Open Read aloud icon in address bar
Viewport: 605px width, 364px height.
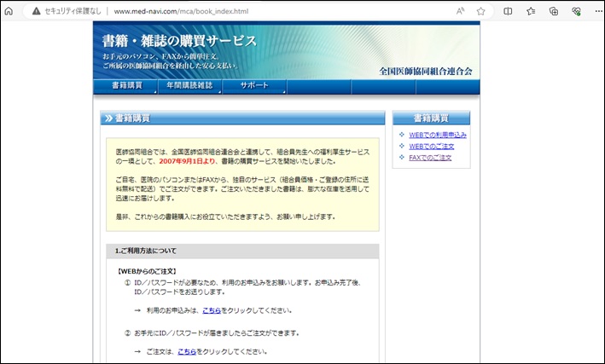click(x=460, y=11)
